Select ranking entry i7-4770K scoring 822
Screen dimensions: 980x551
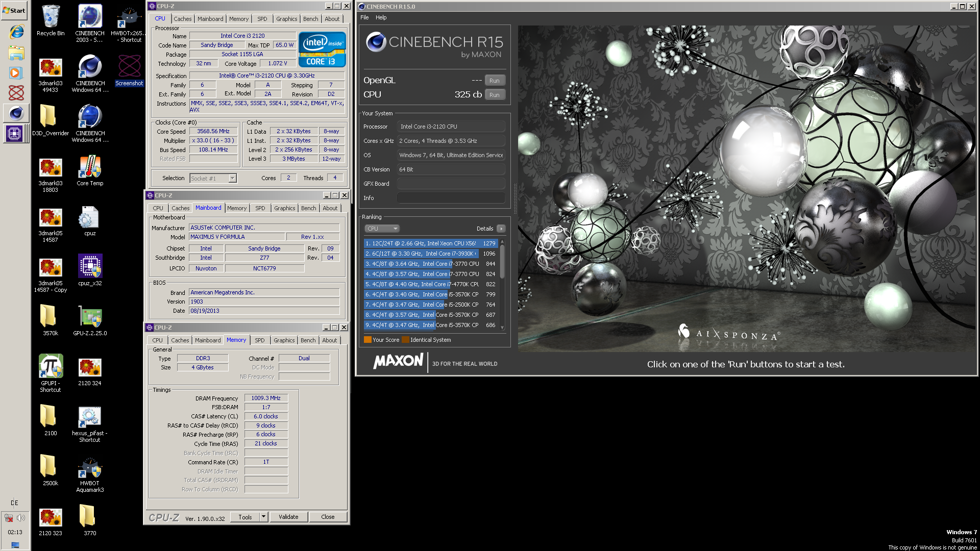(x=431, y=284)
